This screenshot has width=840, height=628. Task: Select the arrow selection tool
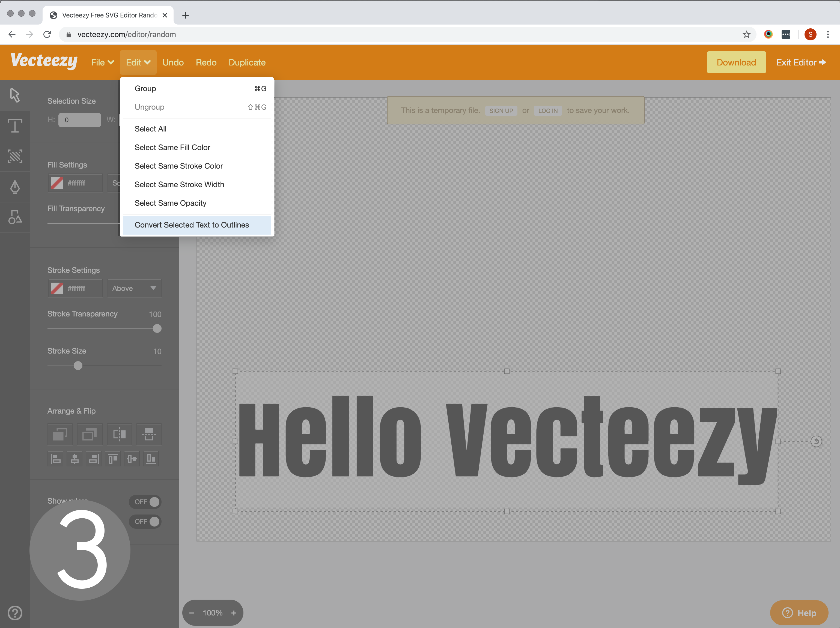(15, 95)
